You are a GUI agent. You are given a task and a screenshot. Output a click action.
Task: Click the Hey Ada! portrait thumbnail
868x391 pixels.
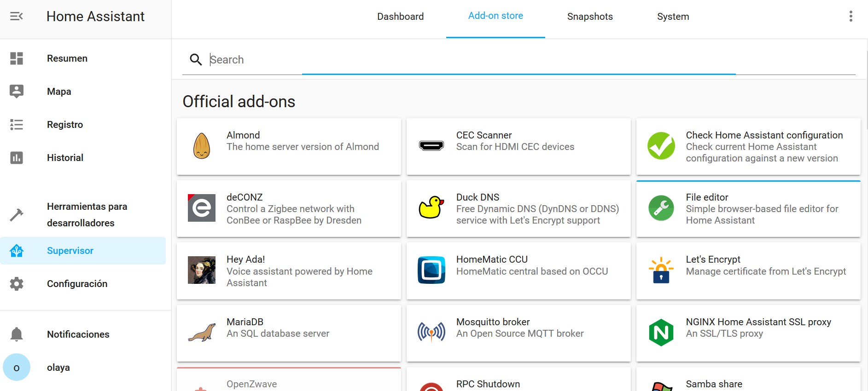[x=202, y=270]
